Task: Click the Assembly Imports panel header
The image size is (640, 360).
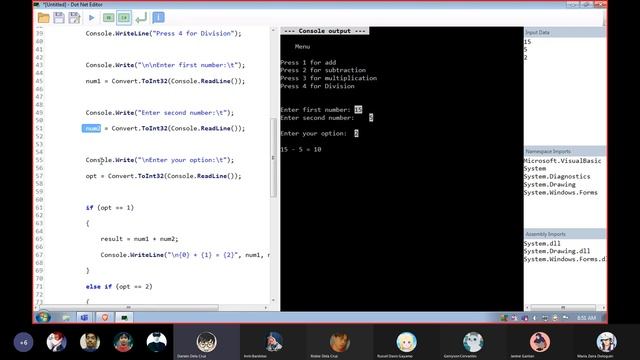Action: [x=565, y=234]
